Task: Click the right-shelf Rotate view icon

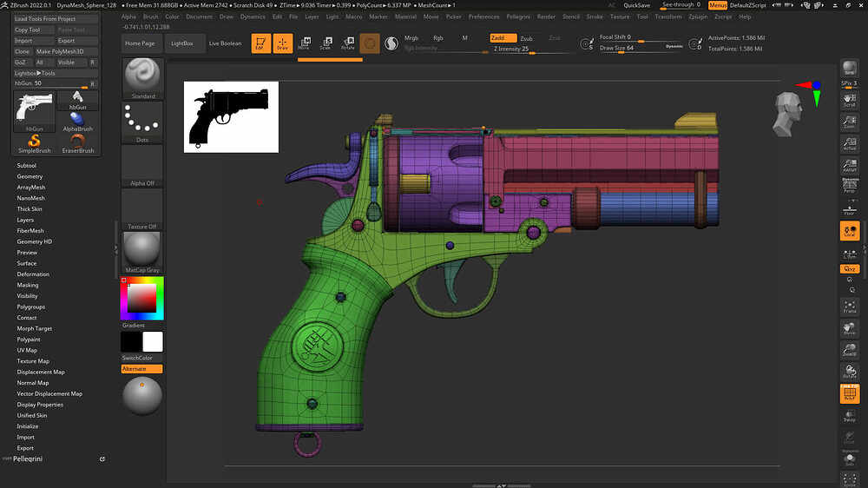Action: tap(849, 372)
